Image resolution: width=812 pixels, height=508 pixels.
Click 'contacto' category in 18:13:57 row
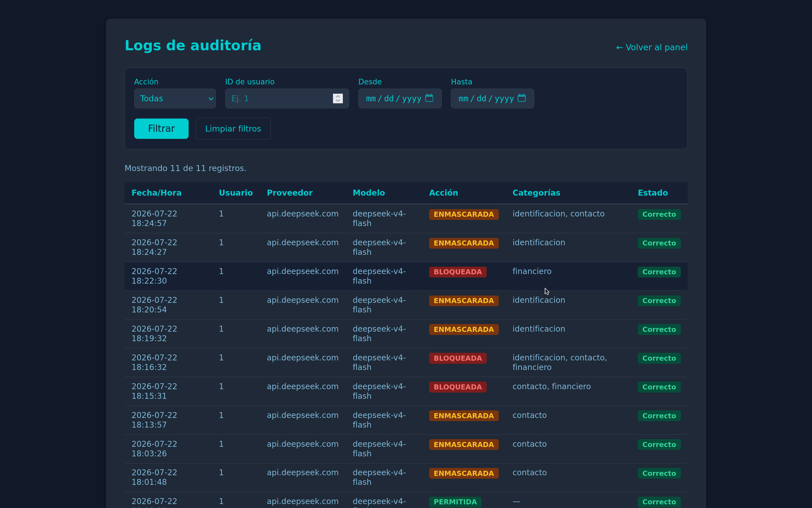(529, 415)
